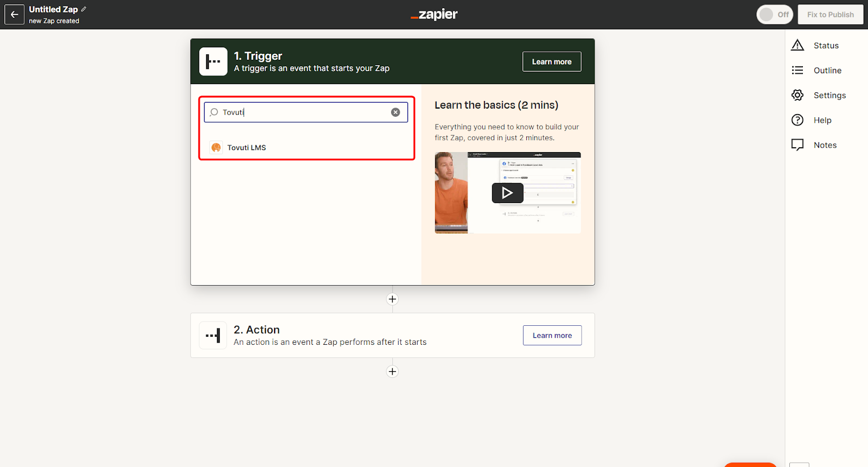Click the 1. Trigger heading
Viewport: 868px width, 467px height.
click(258, 56)
